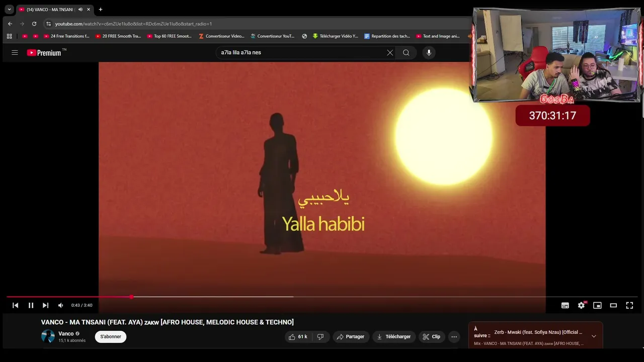The width and height of the screenshot is (644, 362).
Task: Open the Vanco channel avatar
Action: click(x=48, y=337)
